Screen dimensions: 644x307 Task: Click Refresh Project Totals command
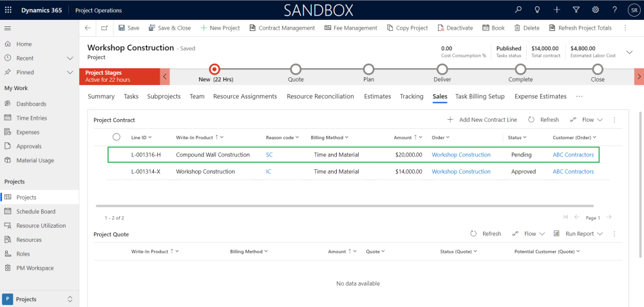tap(580, 28)
